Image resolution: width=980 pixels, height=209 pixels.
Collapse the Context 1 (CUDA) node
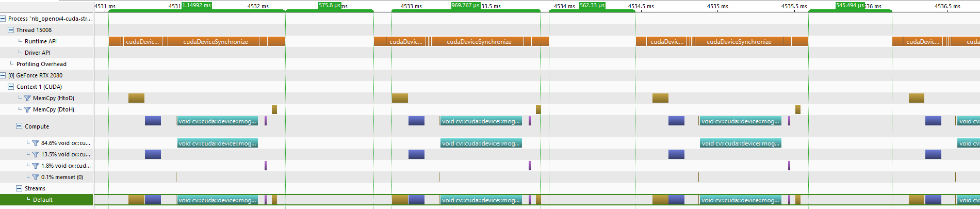pos(11,87)
